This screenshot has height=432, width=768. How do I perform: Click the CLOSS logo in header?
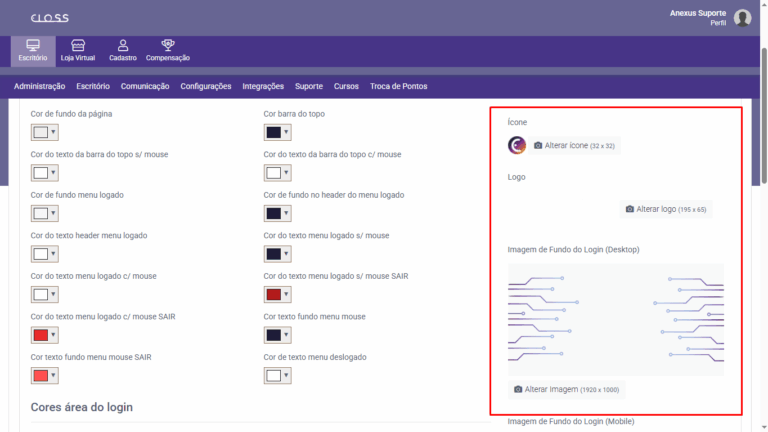49,18
